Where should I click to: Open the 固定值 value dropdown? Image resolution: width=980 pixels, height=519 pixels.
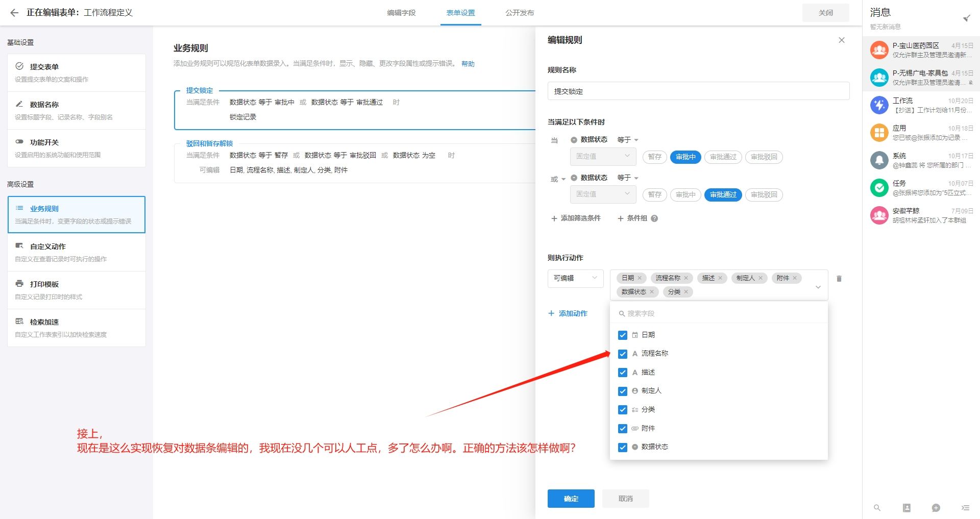click(602, 157)
